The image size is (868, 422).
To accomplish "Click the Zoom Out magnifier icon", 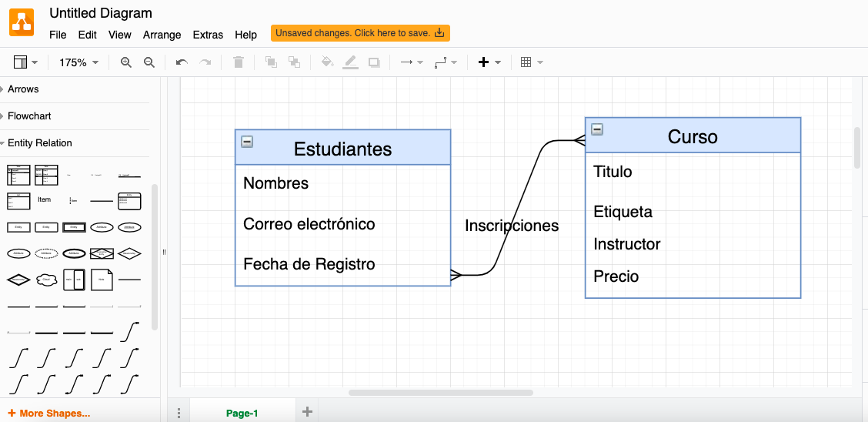I will click(x=149, y=62).
